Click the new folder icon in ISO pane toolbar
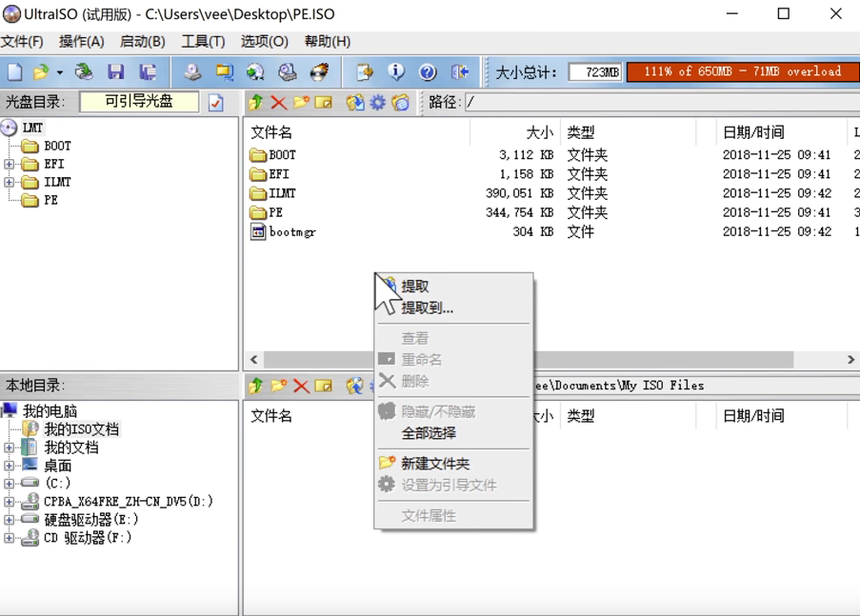 301,103
